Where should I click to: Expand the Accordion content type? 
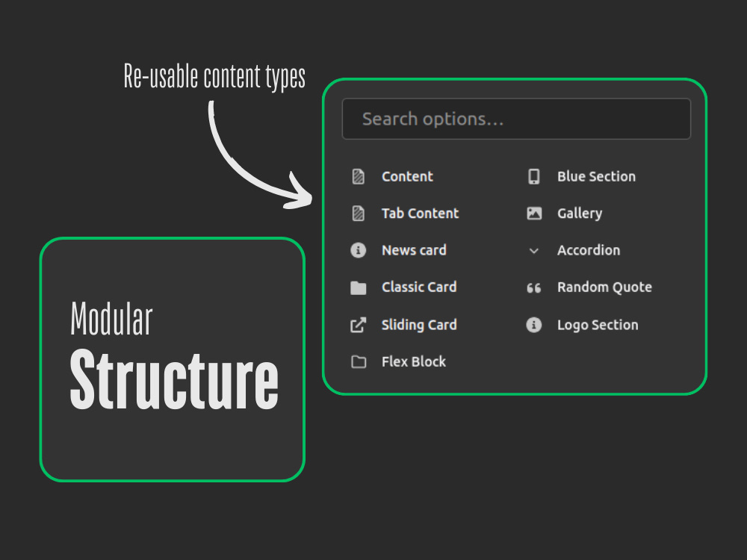coord(589,250)
